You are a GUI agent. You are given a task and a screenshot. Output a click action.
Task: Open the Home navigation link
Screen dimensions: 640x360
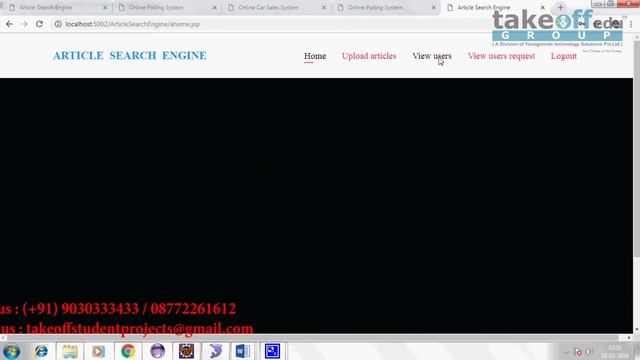(x=315, y=56)
